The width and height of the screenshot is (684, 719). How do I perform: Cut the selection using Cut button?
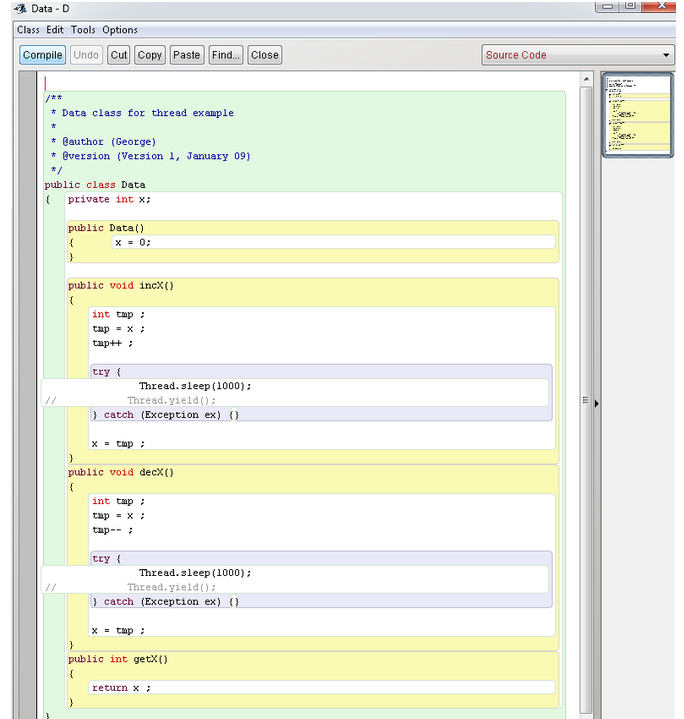click(x=119, y=55)
